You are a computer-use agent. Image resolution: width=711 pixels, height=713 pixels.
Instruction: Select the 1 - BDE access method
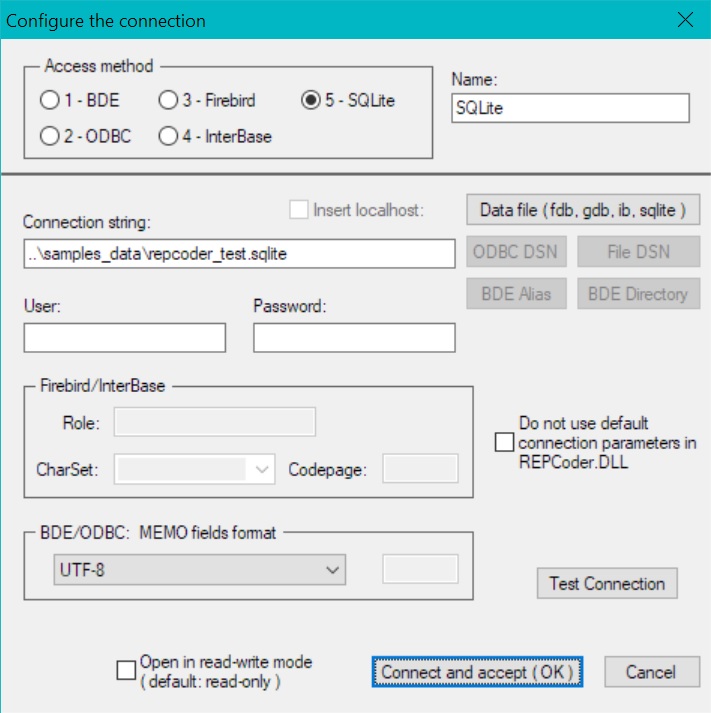49,101
